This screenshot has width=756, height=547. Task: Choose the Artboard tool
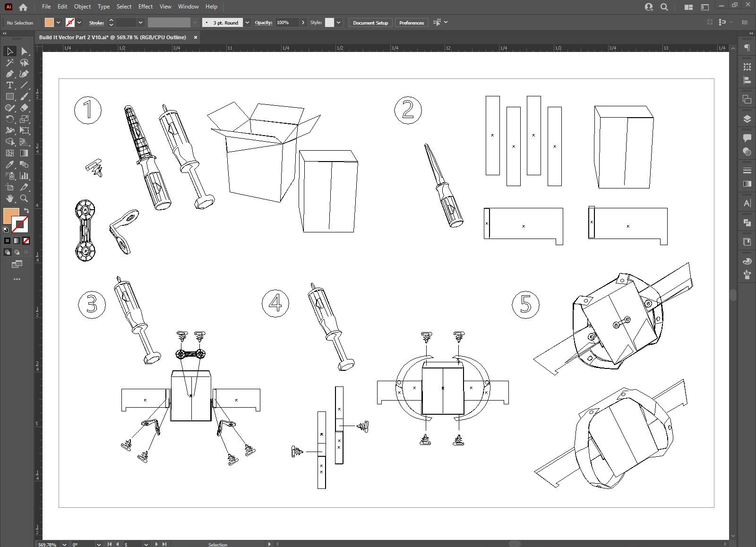point(10,187)
